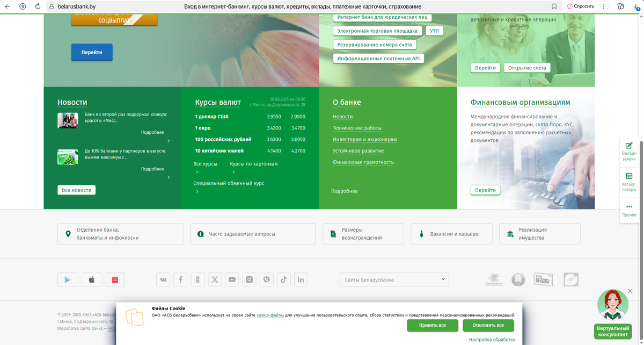Open the Прочее three-dots side item
Image resolution: width=644 pixels, height=345 pixels.
pos(629,210)
